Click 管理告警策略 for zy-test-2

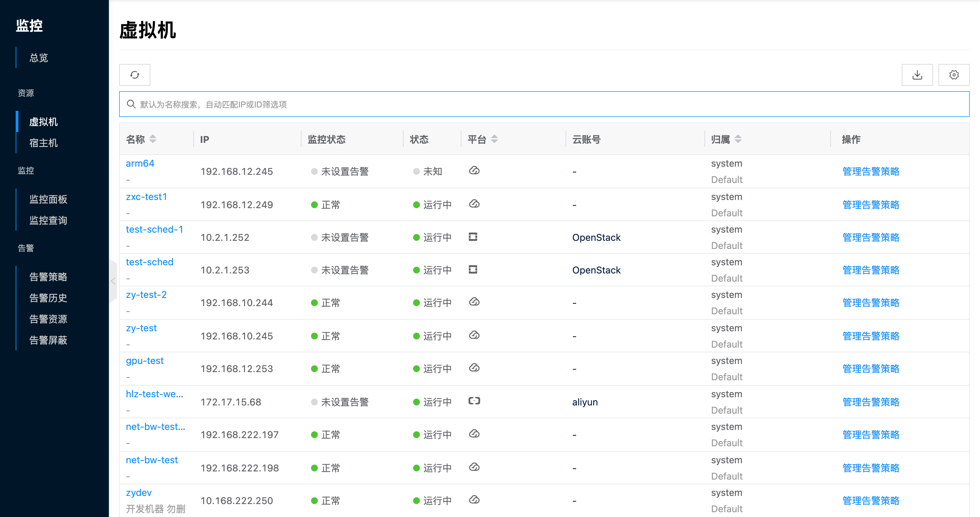870,303
